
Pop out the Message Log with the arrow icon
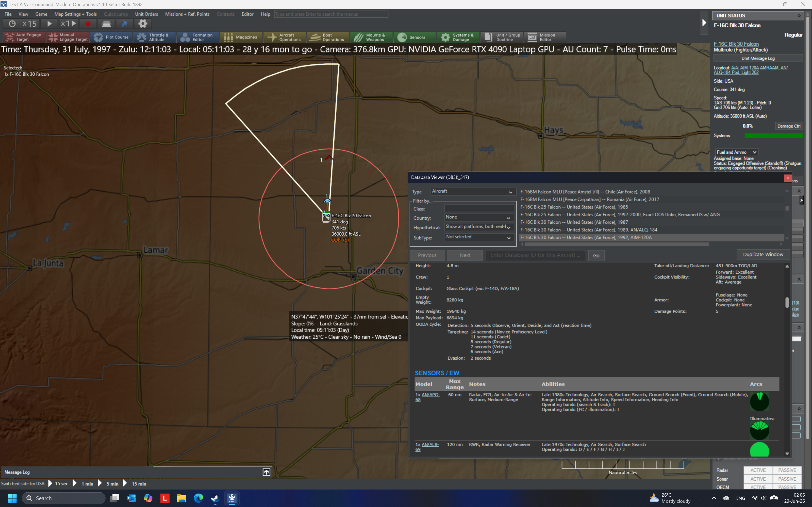[267, 472]
